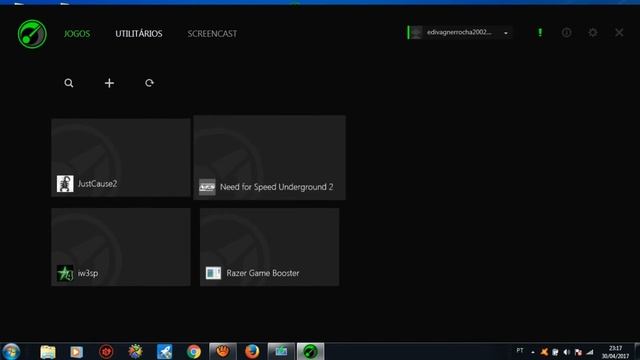The height and width of the screenshot is (360, 640).
Task: Switch to the UTILITÁRIOS tab
Action: pyautogui.click(x=139, y=34)
